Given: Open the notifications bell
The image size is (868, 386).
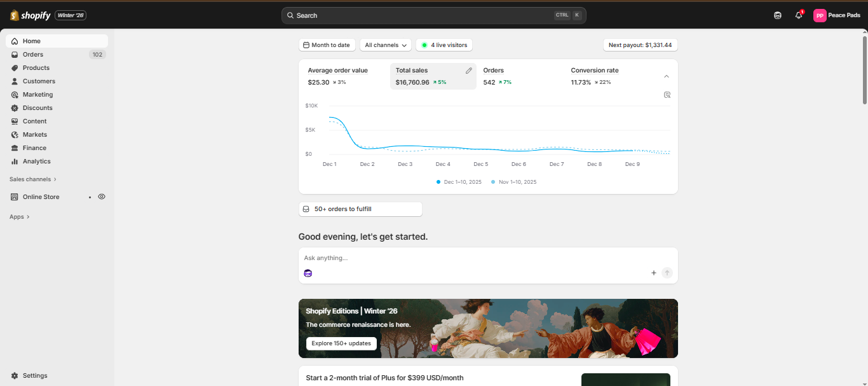Looking at the screenshot, I should (799, 15).
